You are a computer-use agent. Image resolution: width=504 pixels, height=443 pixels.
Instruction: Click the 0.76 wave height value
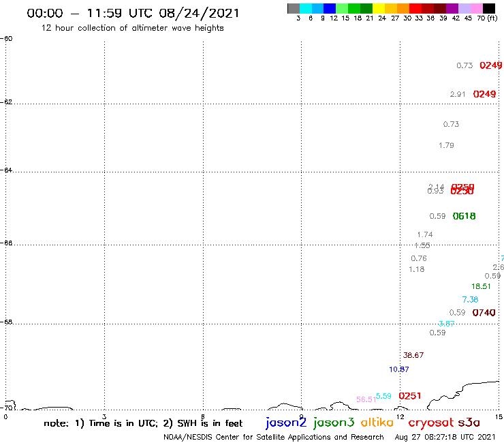419,258
